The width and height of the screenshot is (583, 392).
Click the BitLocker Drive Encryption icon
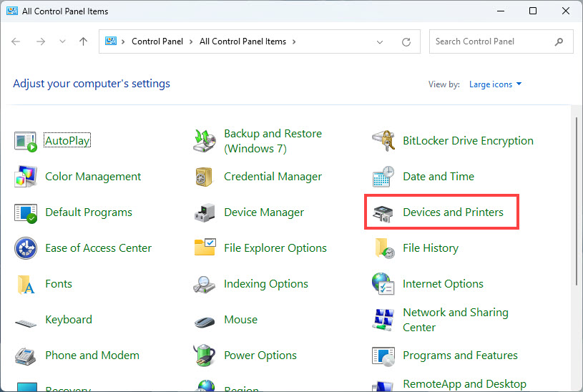pyautogui.click(x=383, y=141)
